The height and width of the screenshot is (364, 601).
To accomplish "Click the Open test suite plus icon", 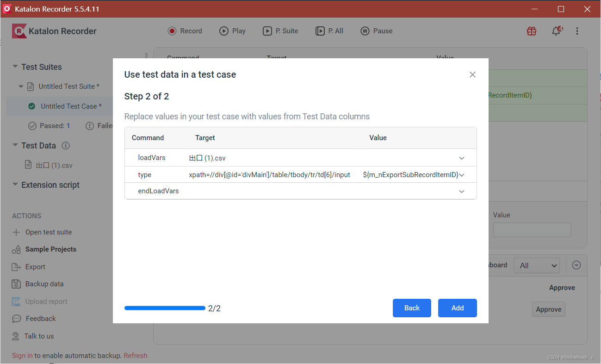I will pyautogui.click(x=16, y=232).
